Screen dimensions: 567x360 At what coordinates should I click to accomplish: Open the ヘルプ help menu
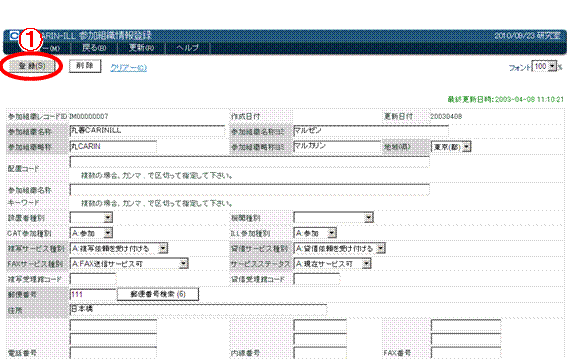point(188,47)
